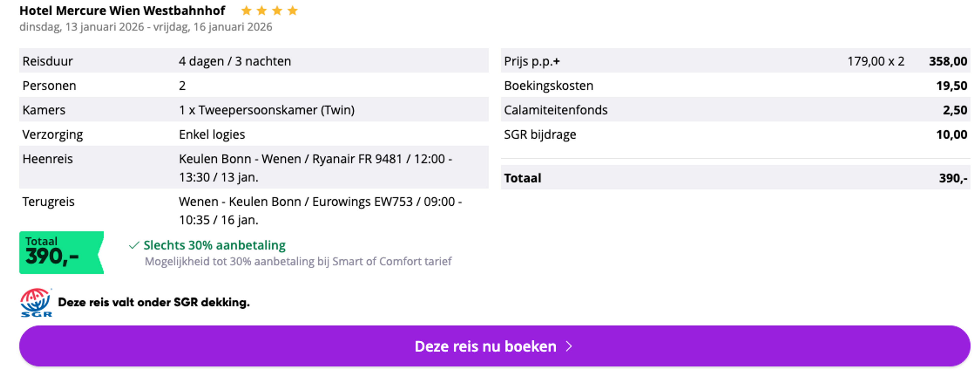The width and height of the screenshot is (980, 382).
Task: Click the second star of the rating
Action: pyautogui.click(x=262, y=10)
